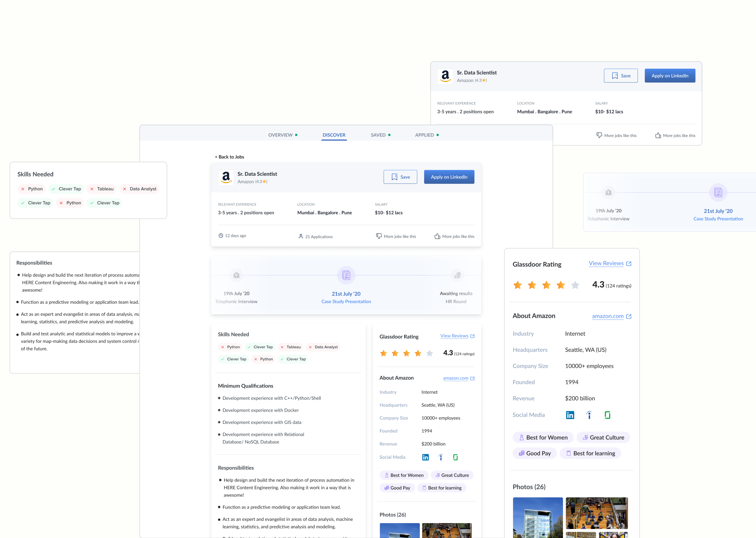Viewport: 756px width, 538px height.
Task: Toggle first Python skill chip in center card
Action: 230,347
